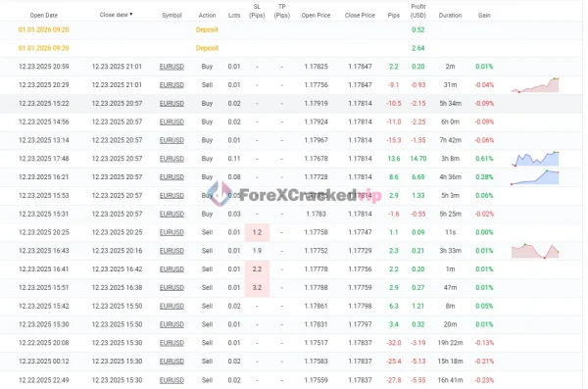This screenshot has width=588, height=389.
Task: Click duration 19h 22m
Action: [x=450, y=343]
